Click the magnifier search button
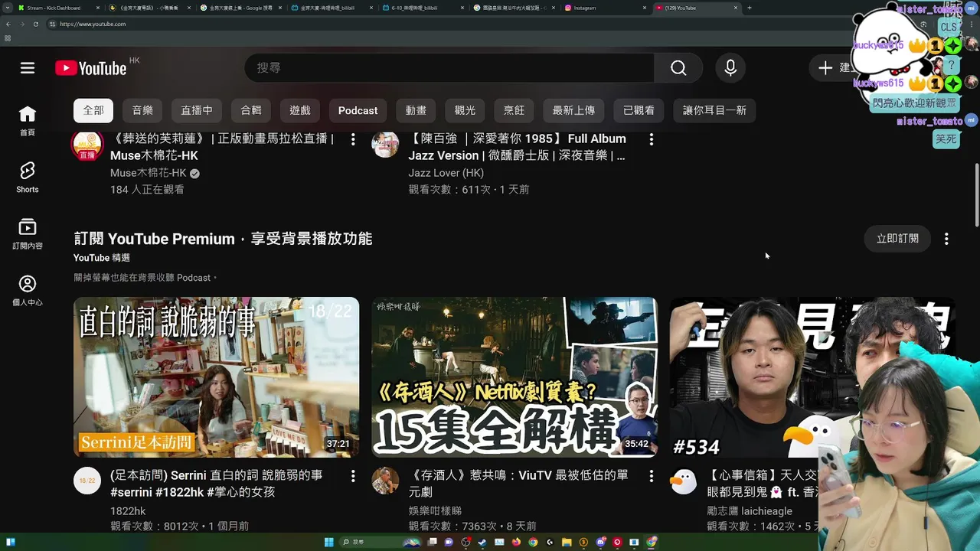980x551 pixels. click(x=678, y=68)
